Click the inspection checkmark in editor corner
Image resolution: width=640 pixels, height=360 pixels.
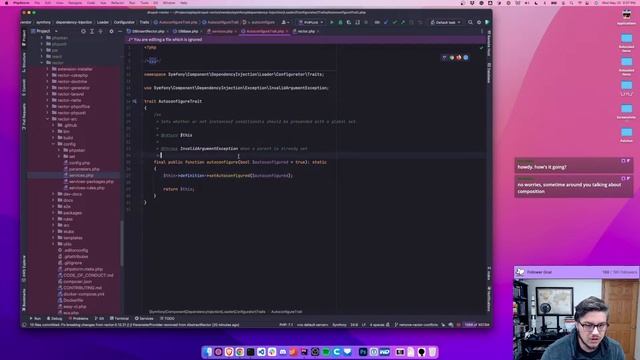point(481,48)
